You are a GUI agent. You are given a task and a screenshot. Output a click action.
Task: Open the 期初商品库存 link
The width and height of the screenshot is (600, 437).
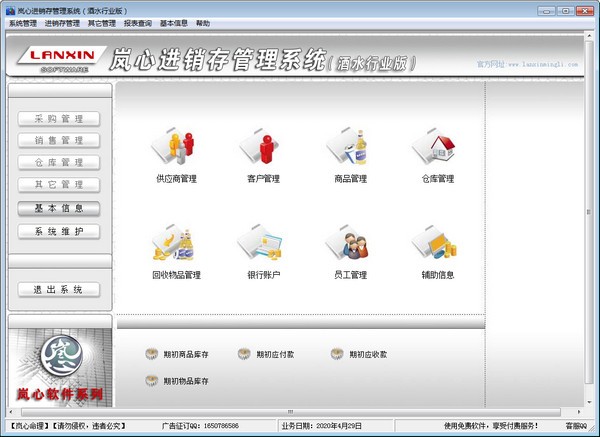click(186, 354)
